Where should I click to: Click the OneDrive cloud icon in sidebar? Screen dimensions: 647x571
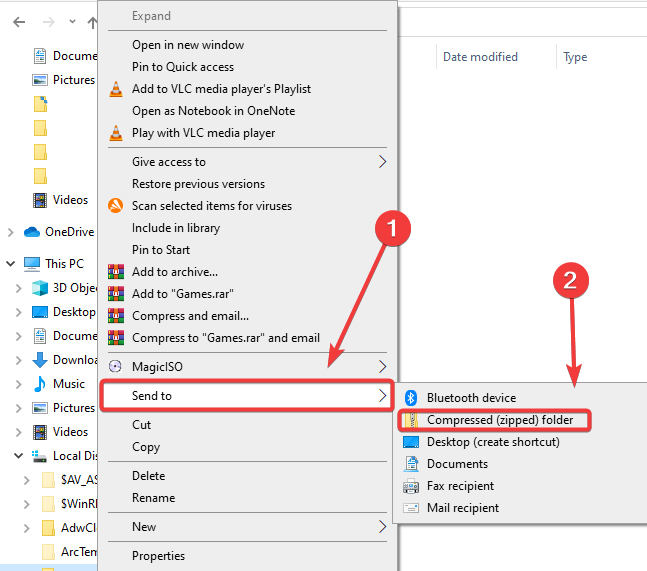coord(32,232)
